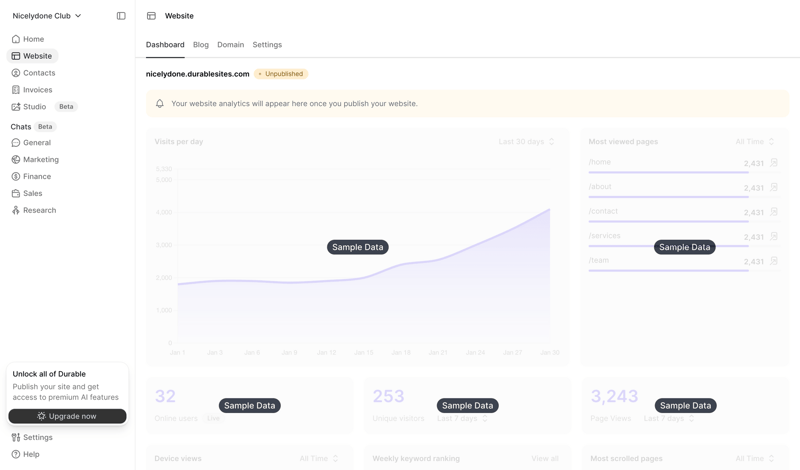
Task: Click the nicelydone.durablesites.com link
Action: tap(197, 74)
